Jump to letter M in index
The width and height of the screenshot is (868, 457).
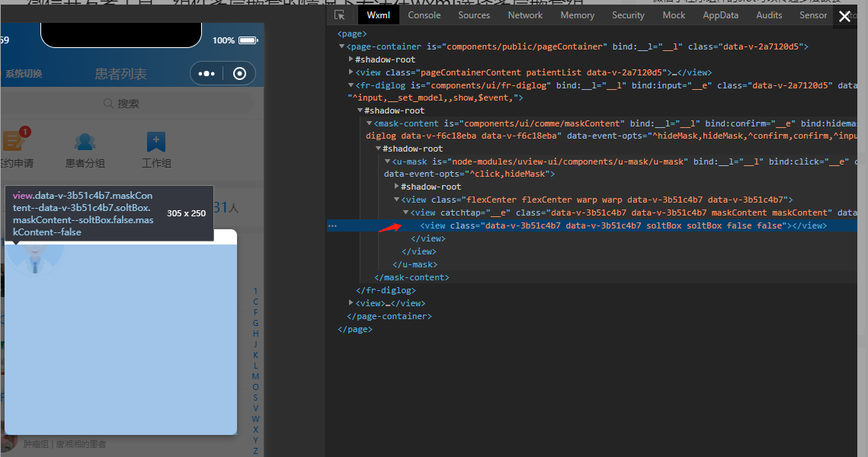256,376
